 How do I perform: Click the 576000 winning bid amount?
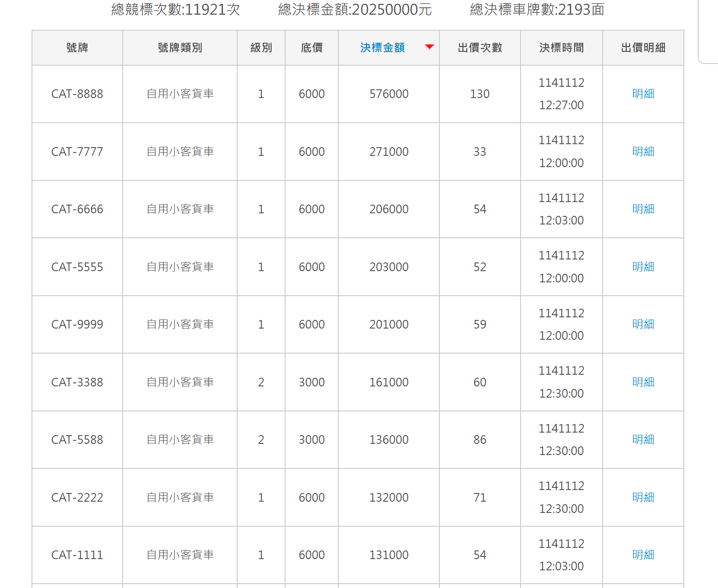click(x=389, y=94)
